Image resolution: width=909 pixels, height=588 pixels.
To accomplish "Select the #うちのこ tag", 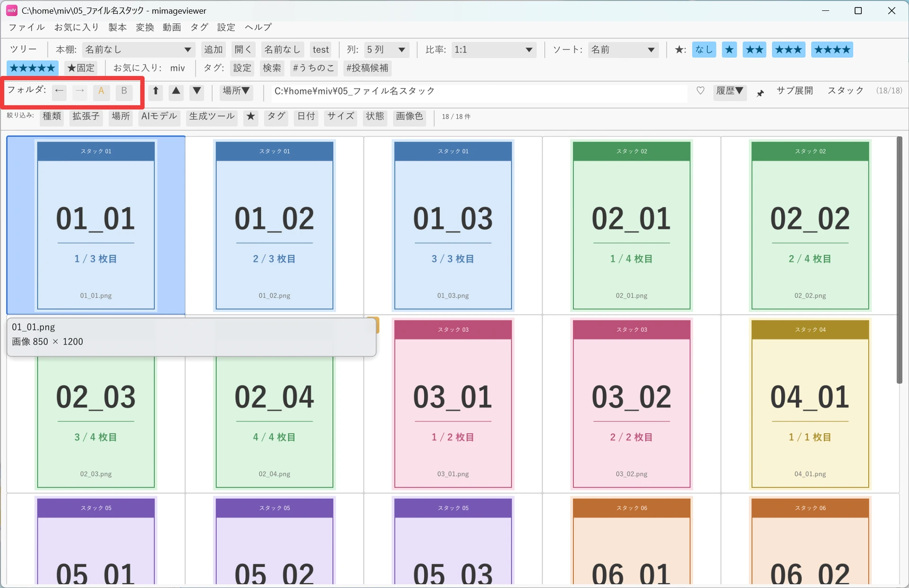I will [x=313, y=68].
